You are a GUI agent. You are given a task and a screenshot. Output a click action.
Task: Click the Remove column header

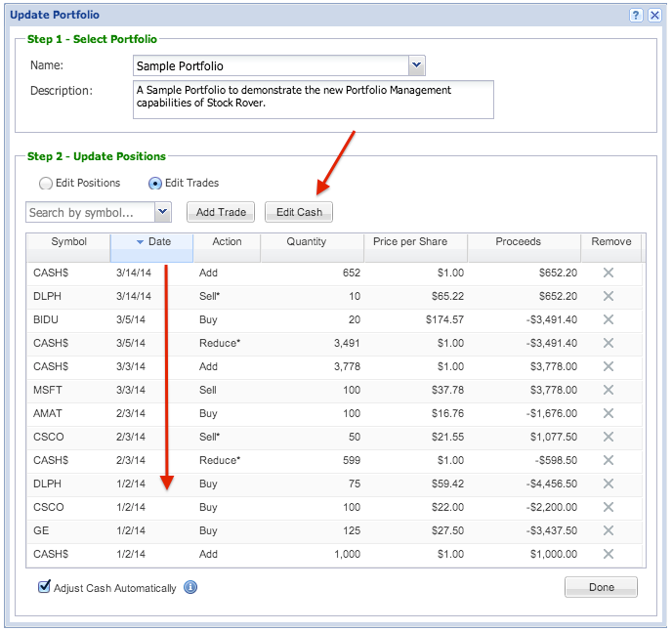click(611, 248)
